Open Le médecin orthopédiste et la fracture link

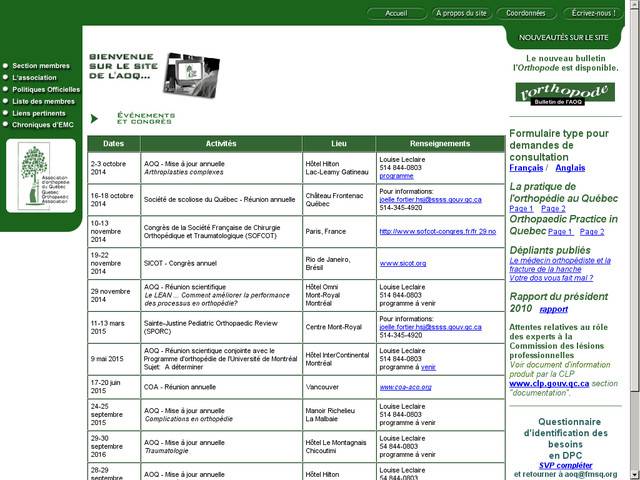tap(560, 265)
